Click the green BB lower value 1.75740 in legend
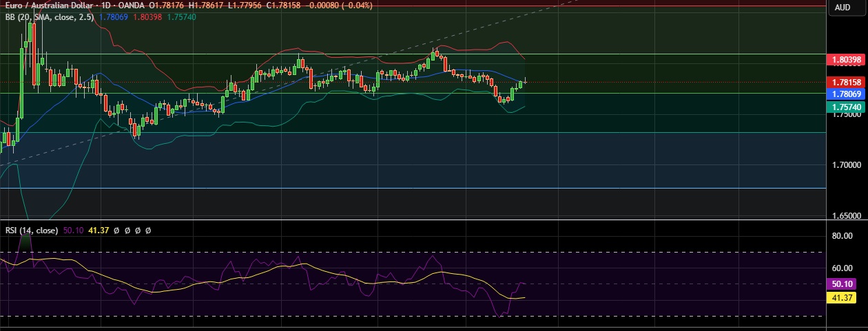The image size is (868, 331). (180, 17)
